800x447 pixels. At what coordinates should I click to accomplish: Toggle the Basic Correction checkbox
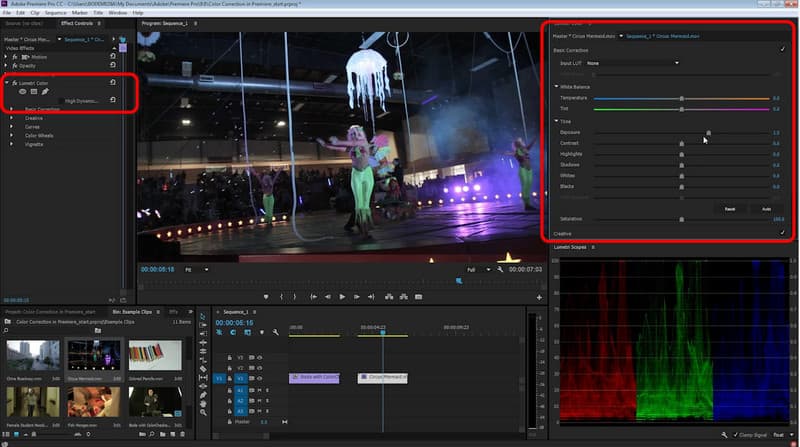pos(782,47)
